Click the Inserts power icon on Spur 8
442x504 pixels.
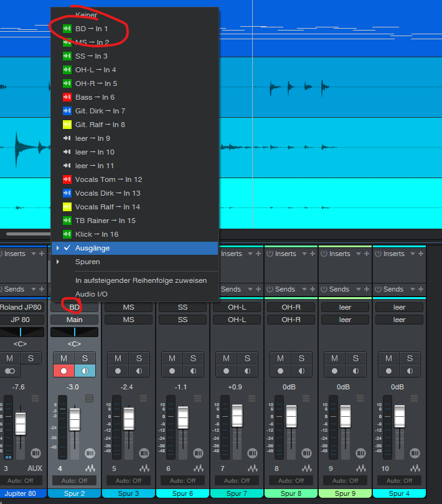(x=270, y=254)
